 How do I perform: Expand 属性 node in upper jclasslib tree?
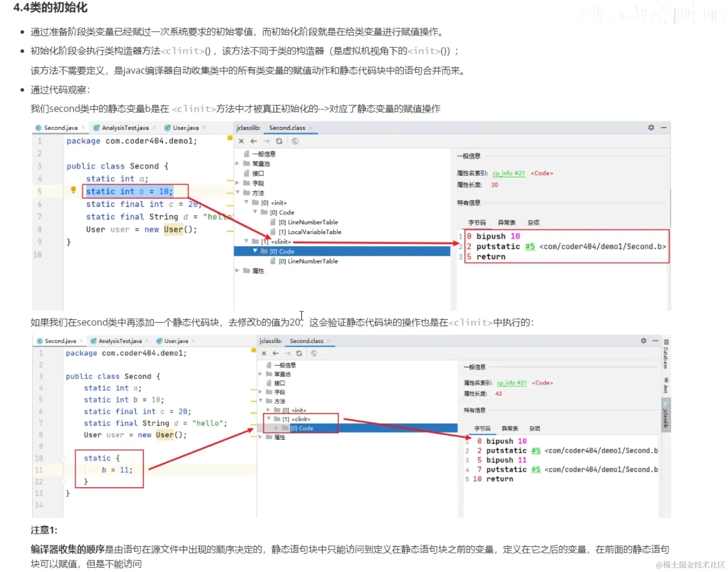pyautogui.click(x=237, y=271)
